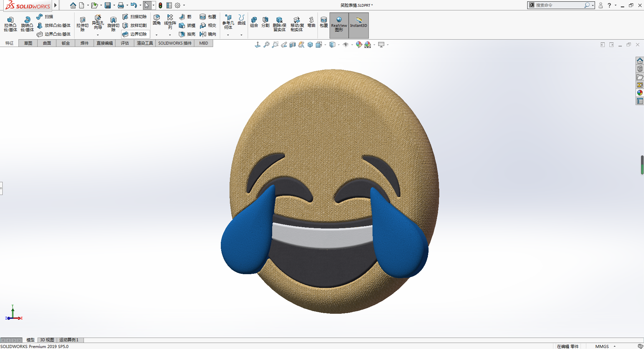Select the Draft (拔模) tool
Image resolution: width=644 pixels, height=349 pixels.
tap(187, 26)
